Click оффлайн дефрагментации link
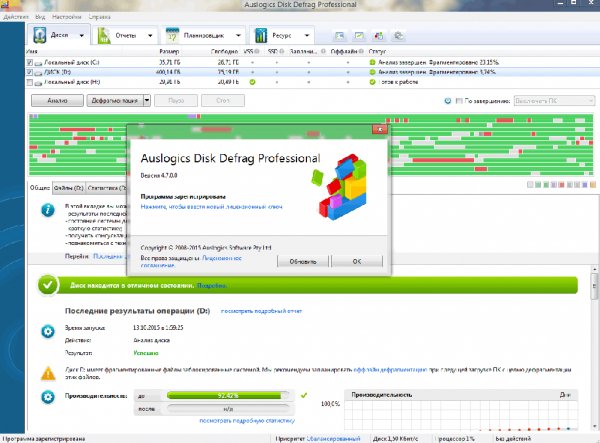This screenshot has width=600, height=443. click(x=390, y=370)
